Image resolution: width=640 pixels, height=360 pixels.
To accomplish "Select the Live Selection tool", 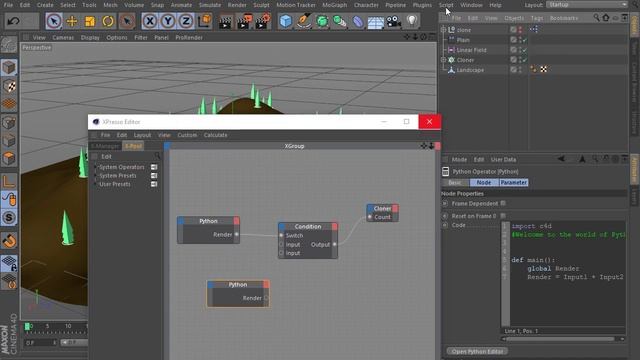I will pyautogui.click(x=53, y=21).
